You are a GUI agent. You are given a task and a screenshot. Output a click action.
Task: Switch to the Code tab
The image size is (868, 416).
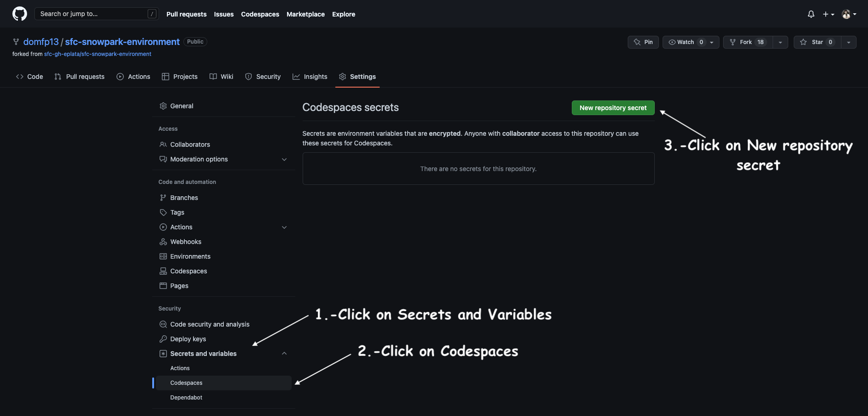point(29,77)
